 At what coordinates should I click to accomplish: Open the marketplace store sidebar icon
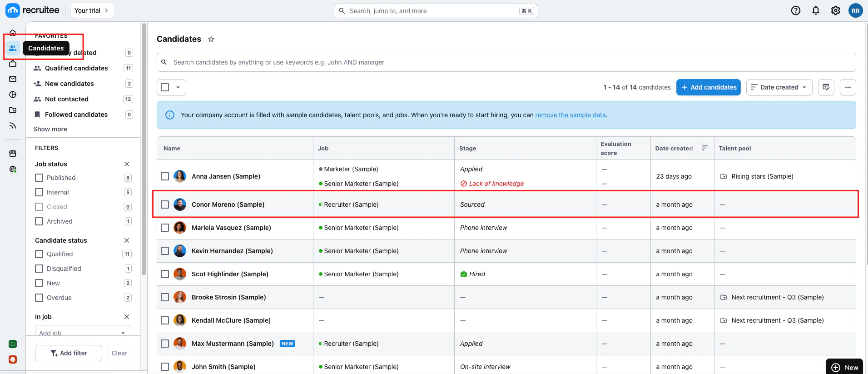13,154
